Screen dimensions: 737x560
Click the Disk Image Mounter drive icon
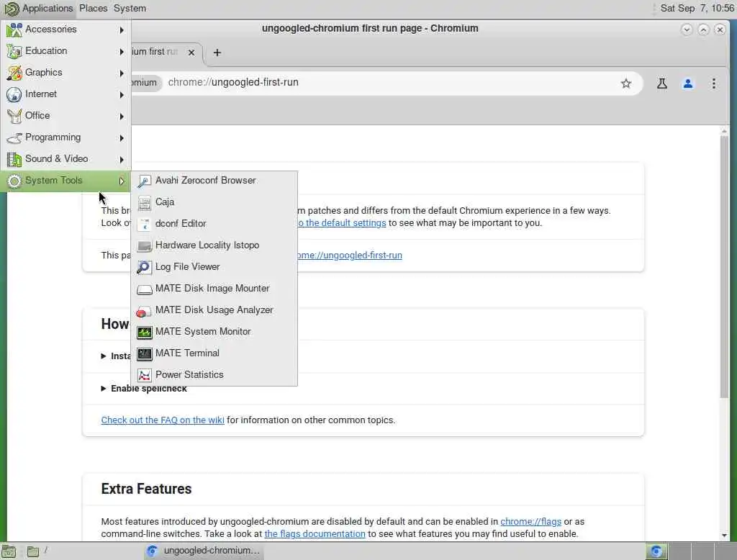click(x=144, y=289)
